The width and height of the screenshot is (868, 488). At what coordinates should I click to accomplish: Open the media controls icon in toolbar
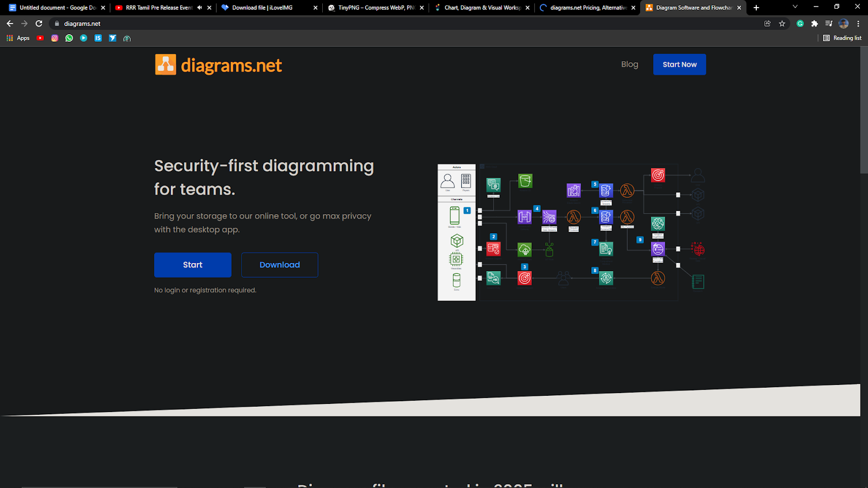[828, 23]
